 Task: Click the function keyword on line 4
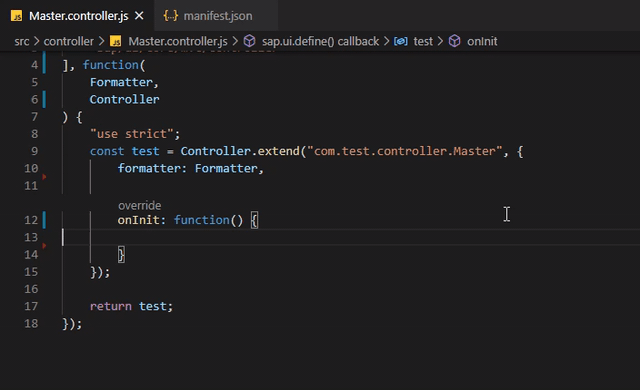point(111,65)
